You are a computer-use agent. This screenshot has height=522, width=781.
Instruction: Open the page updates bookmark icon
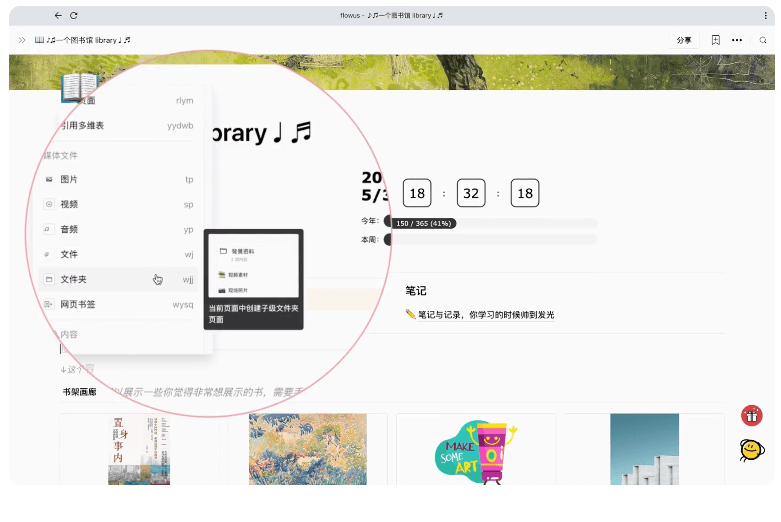click(716, 40)
